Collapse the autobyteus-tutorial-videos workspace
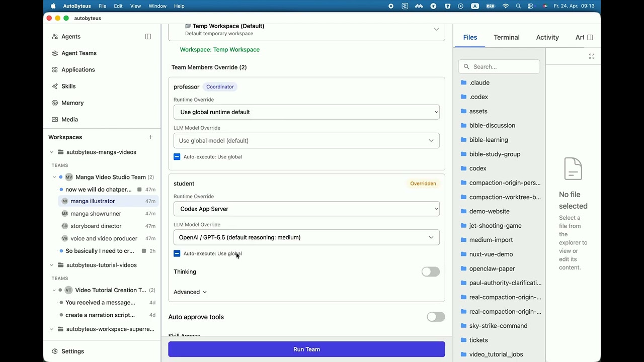 51,265
